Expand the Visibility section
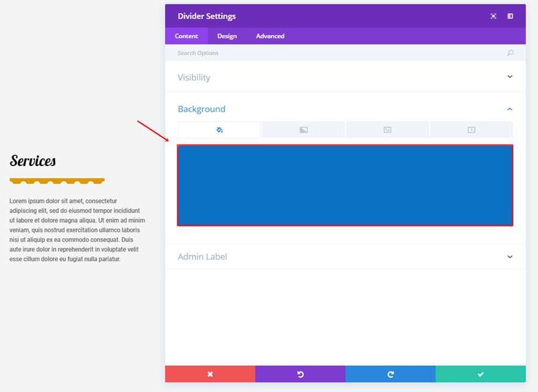 tap(510, 77)
